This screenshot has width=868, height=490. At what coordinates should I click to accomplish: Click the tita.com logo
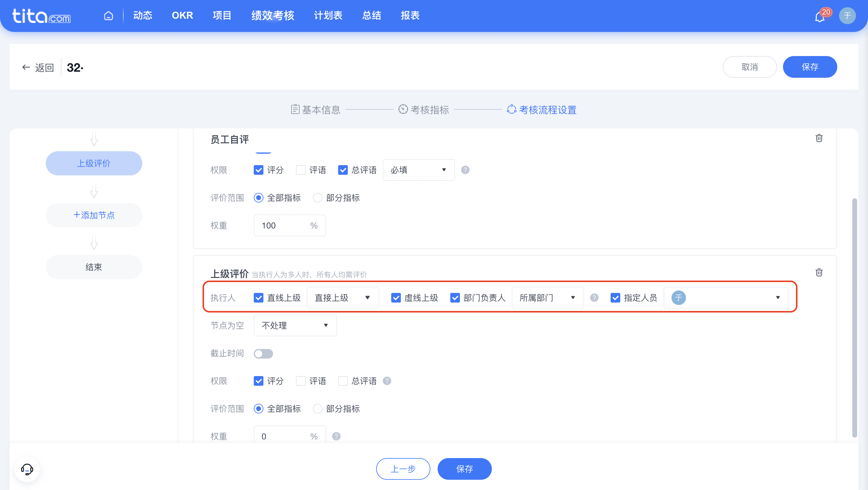point(41,16)
